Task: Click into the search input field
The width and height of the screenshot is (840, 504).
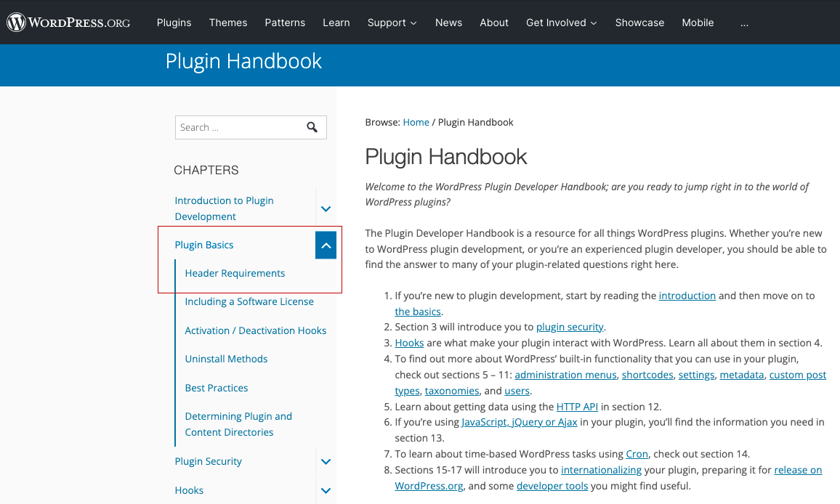Action: (240, 127)
